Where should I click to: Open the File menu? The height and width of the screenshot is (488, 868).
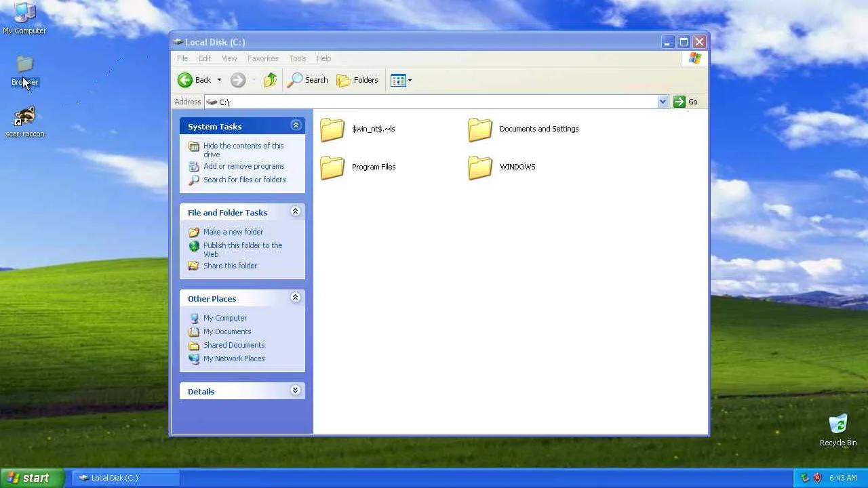point(182,58)
